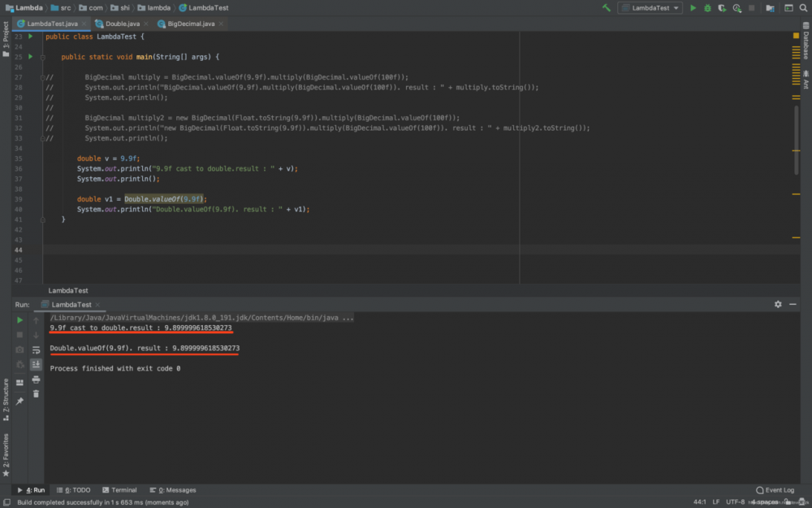Open the UTF-8 encoding selector
Viewport: 812px width, 508px height.
[735, 501]
